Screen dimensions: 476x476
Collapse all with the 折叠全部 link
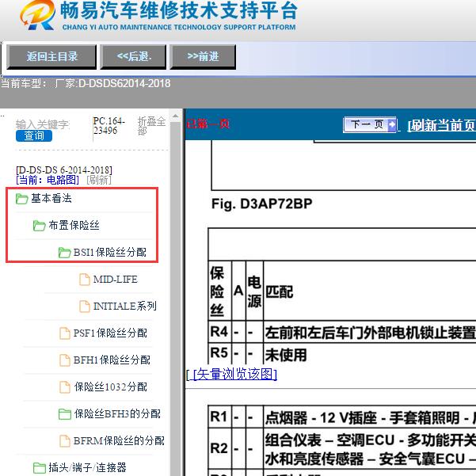click(151, 126)
